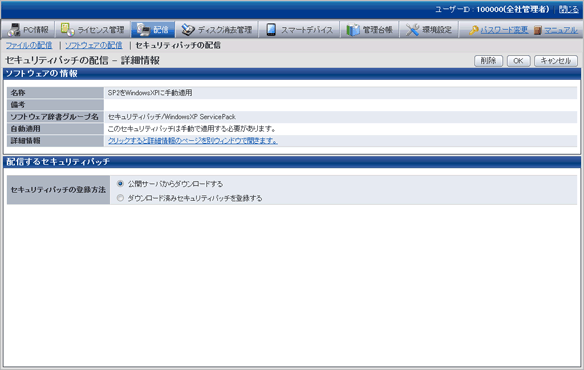Open the PC情報 tab
Screen dimensions: 584x370
pos(28,29)
